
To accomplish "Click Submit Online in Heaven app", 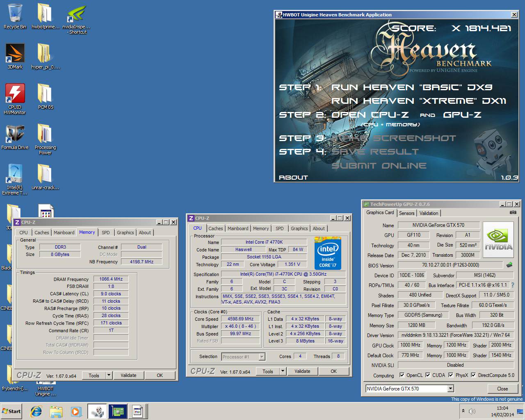I will [x=379, y=165].
